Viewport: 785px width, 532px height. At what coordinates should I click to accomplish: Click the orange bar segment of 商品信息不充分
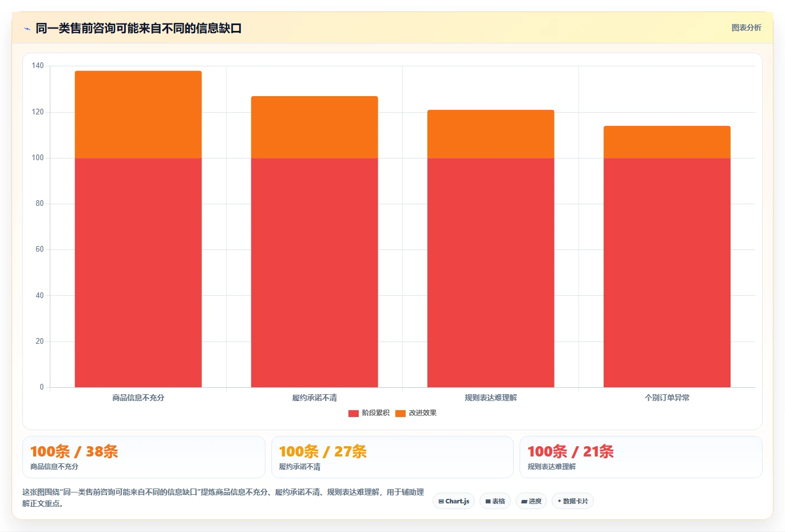[x=138, y=114]
